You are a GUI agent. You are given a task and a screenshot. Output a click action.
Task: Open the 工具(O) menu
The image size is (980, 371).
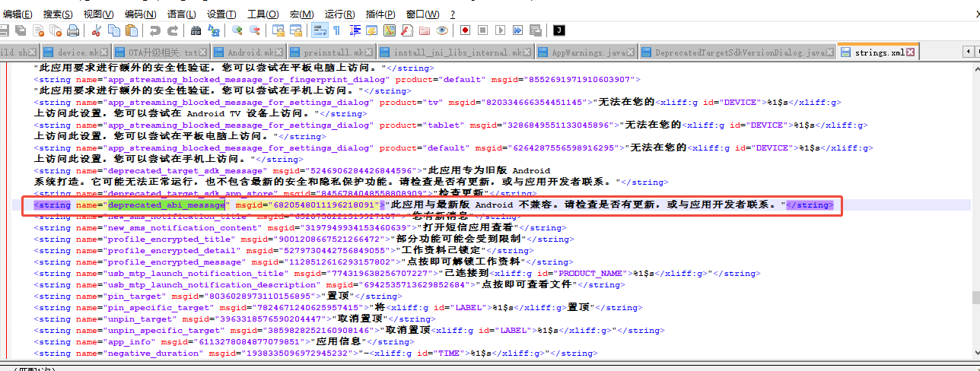[263, 14]
